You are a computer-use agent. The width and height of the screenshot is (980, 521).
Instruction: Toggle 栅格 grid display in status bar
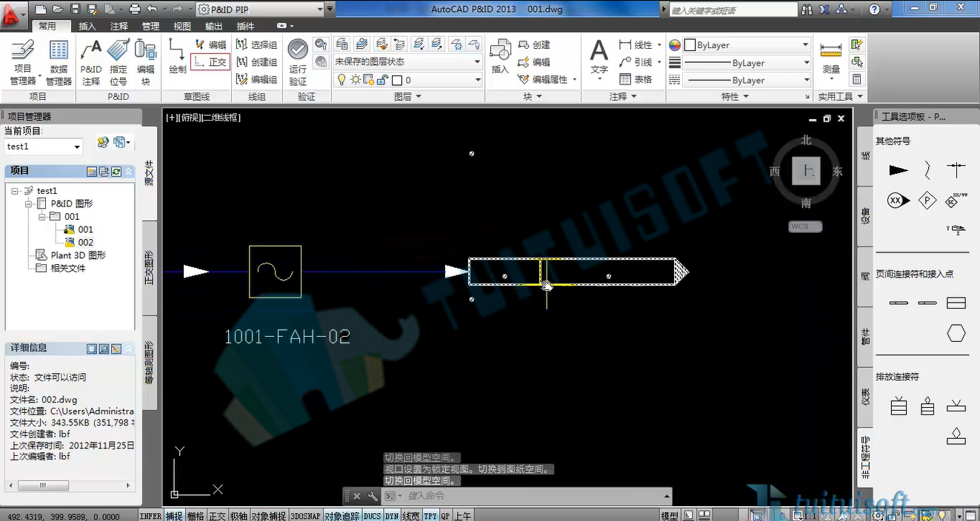(x=196, y=516)
